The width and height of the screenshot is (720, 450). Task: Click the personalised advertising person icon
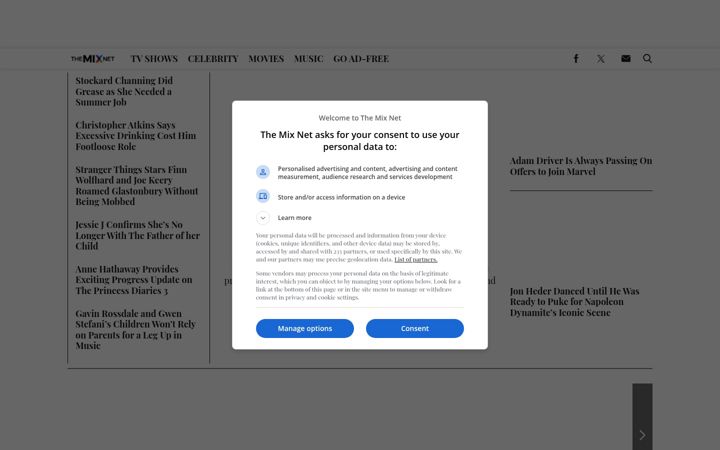(x=263, y=172)
